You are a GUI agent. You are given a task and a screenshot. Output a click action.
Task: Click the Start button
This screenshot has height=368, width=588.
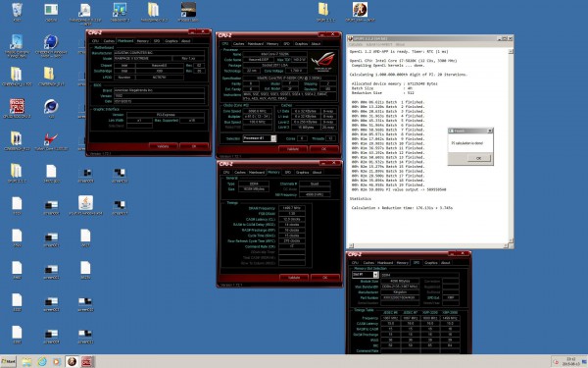[x=8, y=361]
